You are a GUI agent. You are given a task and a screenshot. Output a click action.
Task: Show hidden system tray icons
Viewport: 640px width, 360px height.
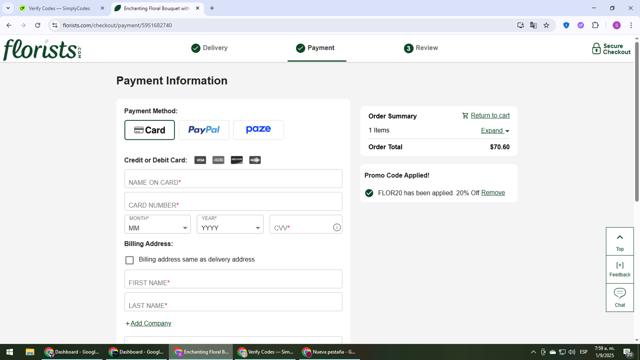coord(533,352)
